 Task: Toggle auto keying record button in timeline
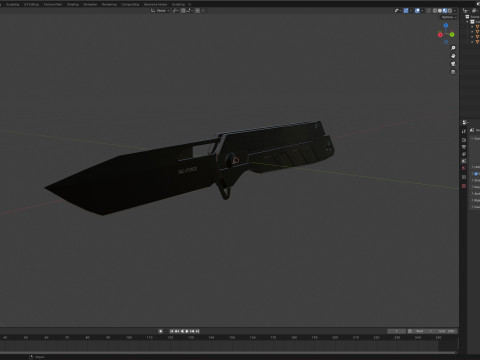pos(161,331)
